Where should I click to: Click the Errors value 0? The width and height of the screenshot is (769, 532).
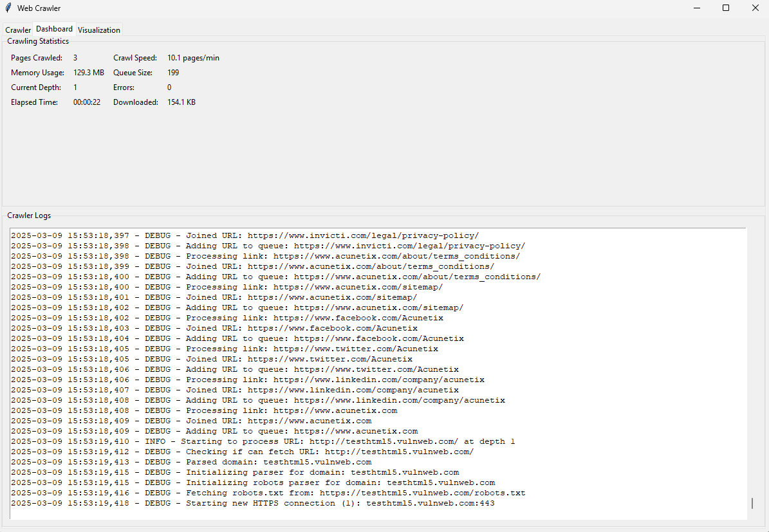pos(169,87)
